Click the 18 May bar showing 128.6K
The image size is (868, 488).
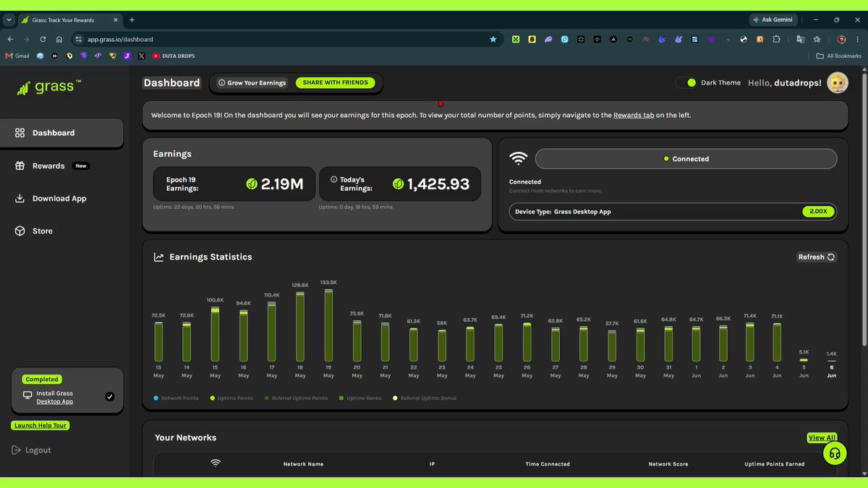[300, 327]
